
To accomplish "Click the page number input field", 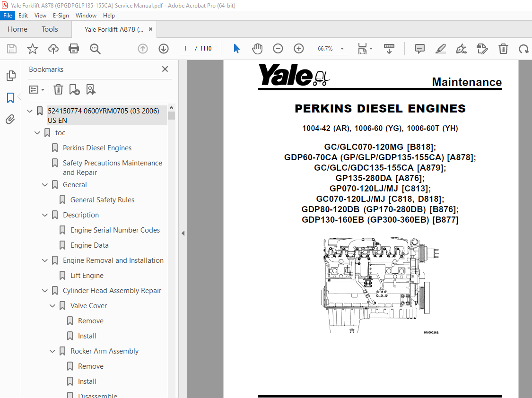I will tap(185, 49).
